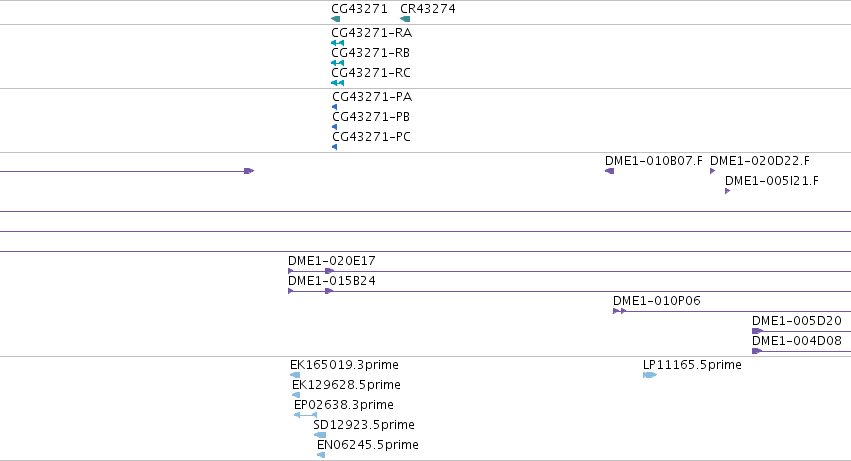Click the DME1-005D20 purple block glyph
Screen dimensions: 851x461
coord(758,331)
